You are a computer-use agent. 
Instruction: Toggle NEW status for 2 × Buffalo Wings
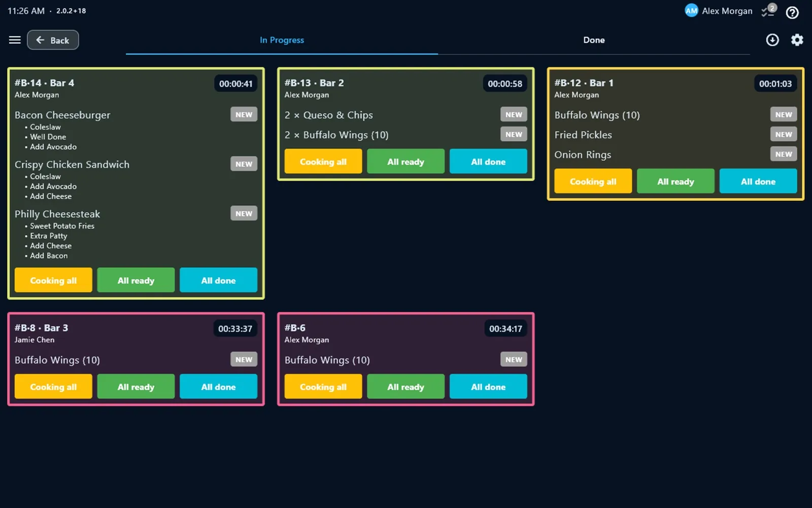pyautogui.click(x=514, y=134)
